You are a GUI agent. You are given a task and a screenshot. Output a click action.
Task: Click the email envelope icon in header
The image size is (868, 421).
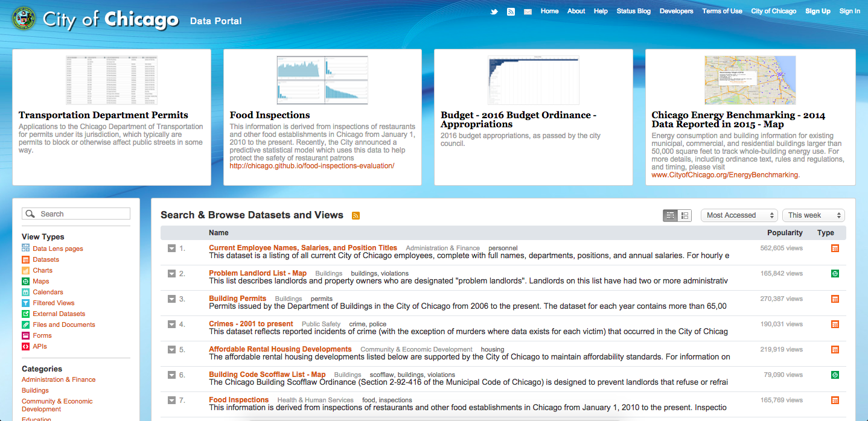528,11
